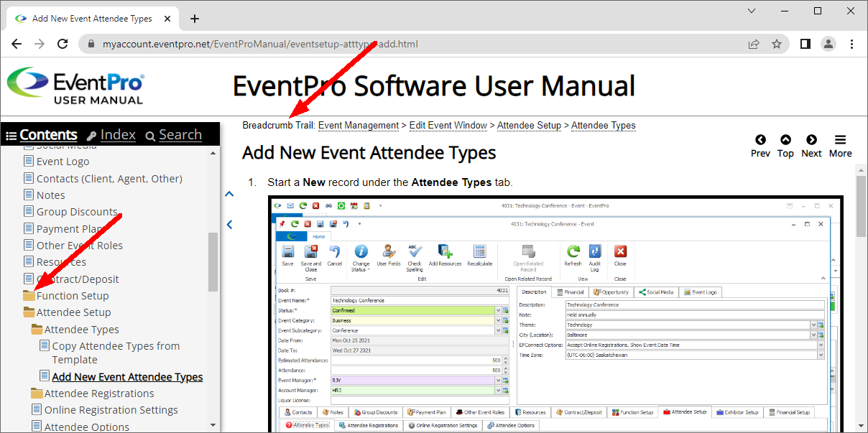Open the browser side panel
Image resolution: width=868 pixels, height=433 pixels.
[805, 44]
